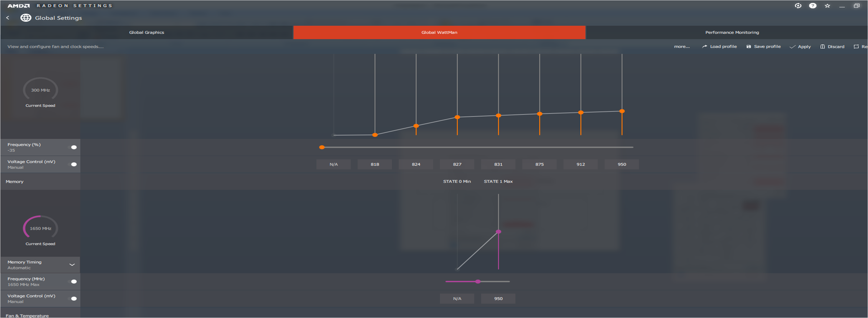
Task: Click the AMD logo in title bar
Action: (x=19, y=6)
